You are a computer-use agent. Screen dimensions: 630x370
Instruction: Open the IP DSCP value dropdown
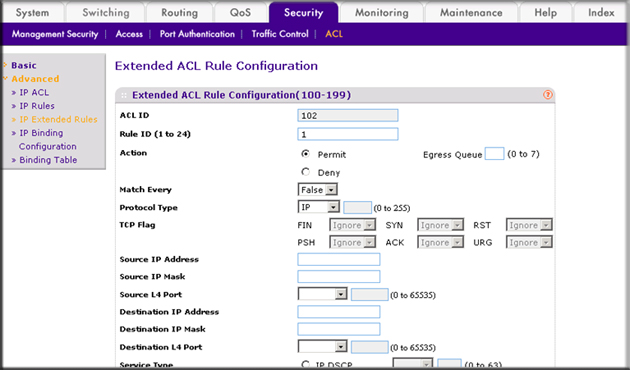pyautogui.click(x=413, y=364)
